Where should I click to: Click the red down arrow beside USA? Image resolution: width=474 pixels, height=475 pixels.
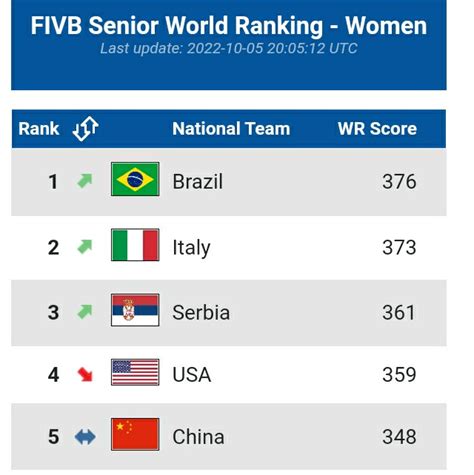tap(85, 374)
